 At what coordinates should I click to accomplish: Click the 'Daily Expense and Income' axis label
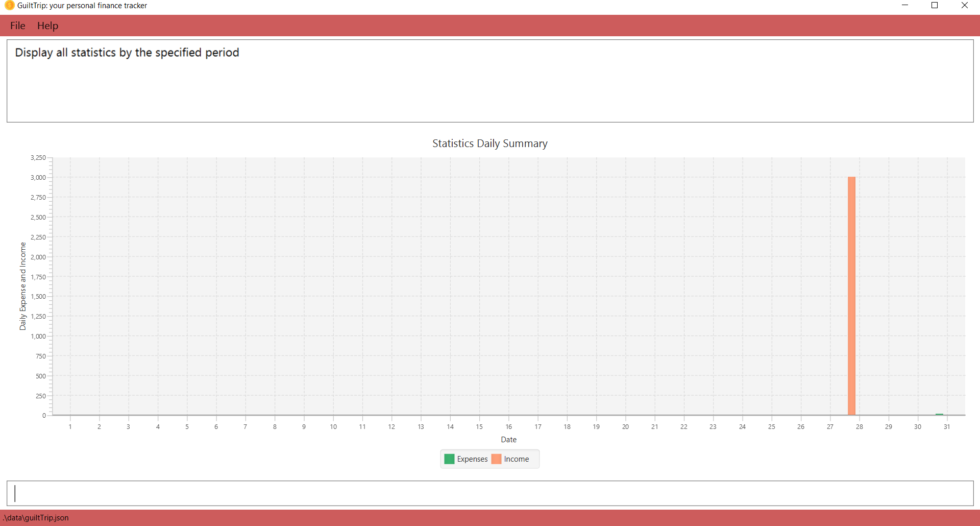point(22,286)
